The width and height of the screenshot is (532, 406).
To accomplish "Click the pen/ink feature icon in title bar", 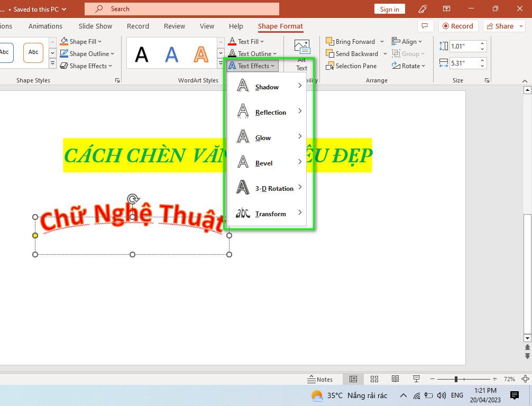I will click(x=423, y=9).
